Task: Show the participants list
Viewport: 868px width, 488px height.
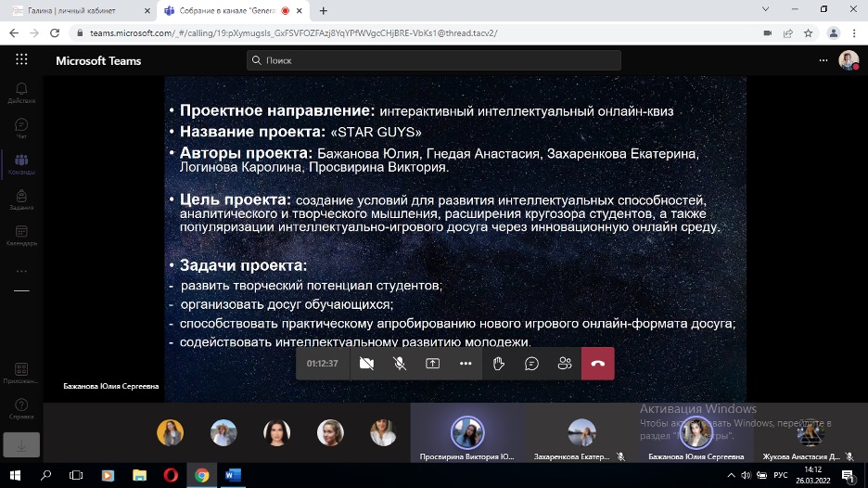Action: [x=565, y=364]
